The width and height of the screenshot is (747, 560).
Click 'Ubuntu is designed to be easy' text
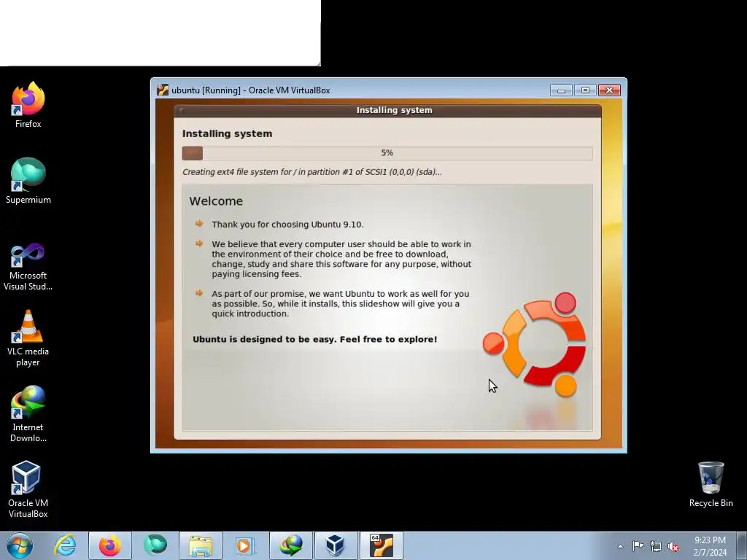(x=315, y=339)
